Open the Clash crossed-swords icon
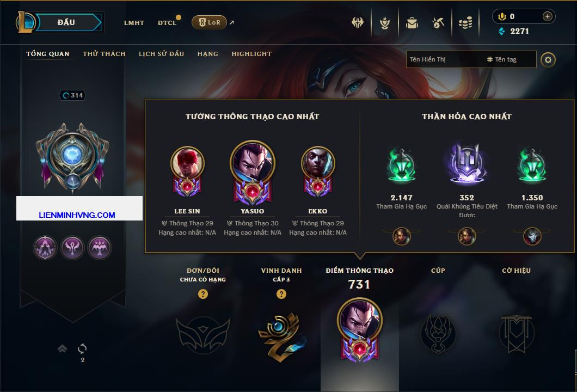The height and width of the screenshot is (392, 577). click(357, 23)
